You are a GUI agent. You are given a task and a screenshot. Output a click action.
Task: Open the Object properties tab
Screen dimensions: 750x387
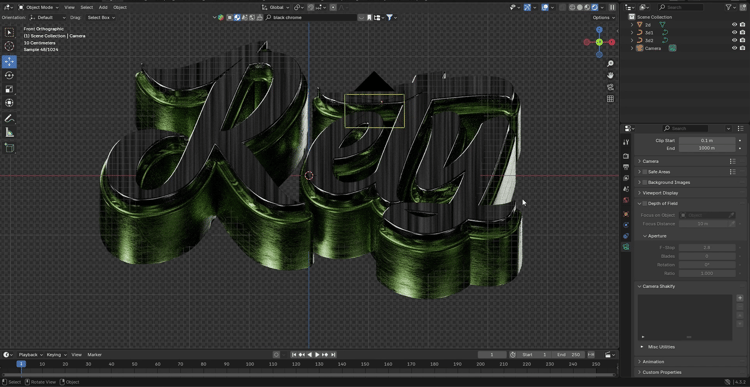tap(626, 214)
